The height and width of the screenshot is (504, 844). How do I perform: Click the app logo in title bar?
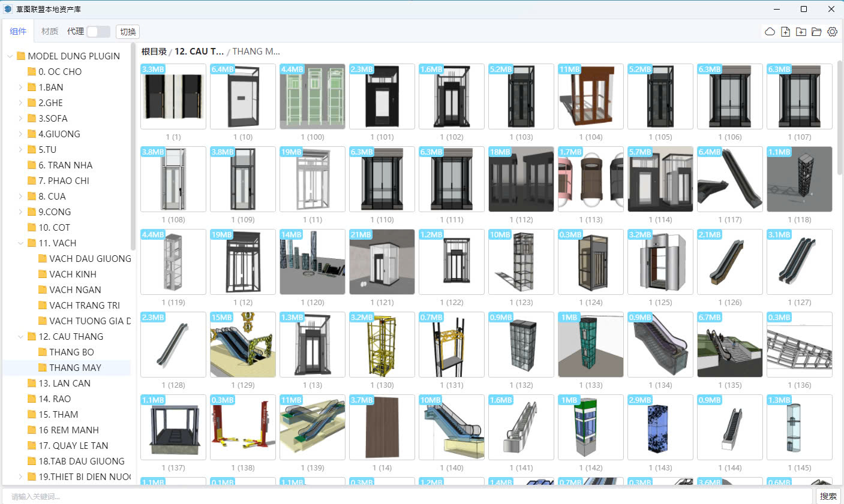pyautogui.click(x=8, y=9)
